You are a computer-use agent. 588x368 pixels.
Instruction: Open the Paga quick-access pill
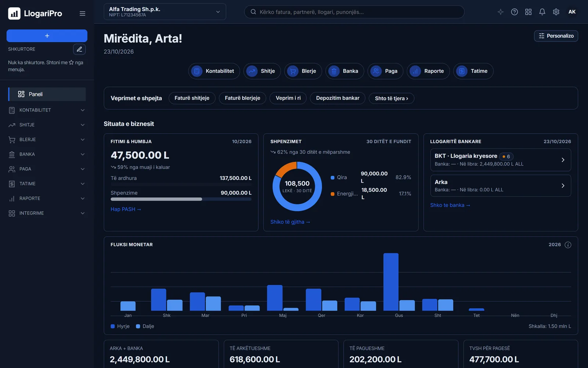(x=385, y=71)
